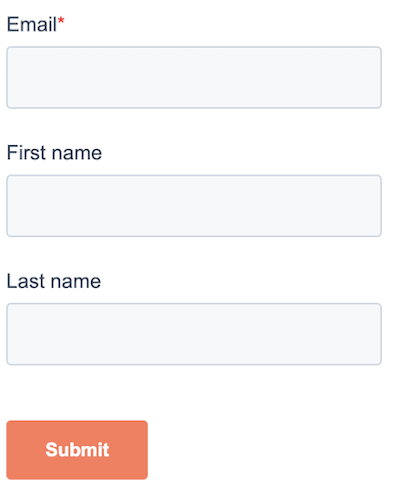
Task: Click the word Submit on the button
Action: [x=77, y=450]
